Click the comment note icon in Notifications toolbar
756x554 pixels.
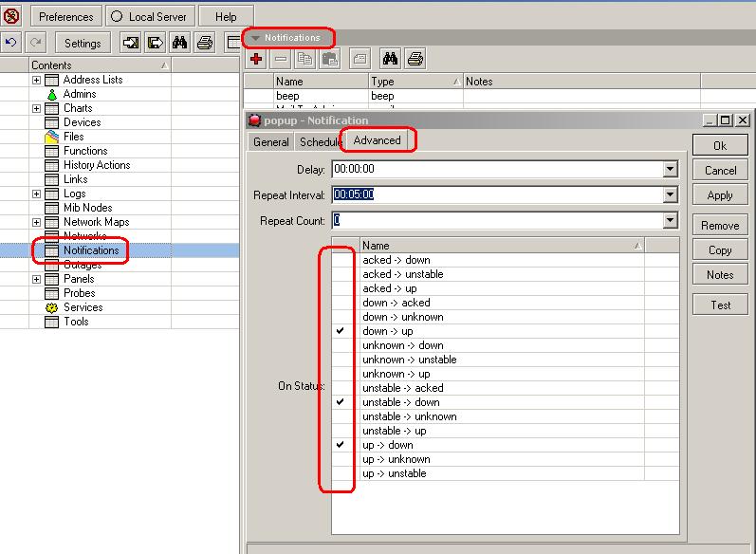(360, 60)
